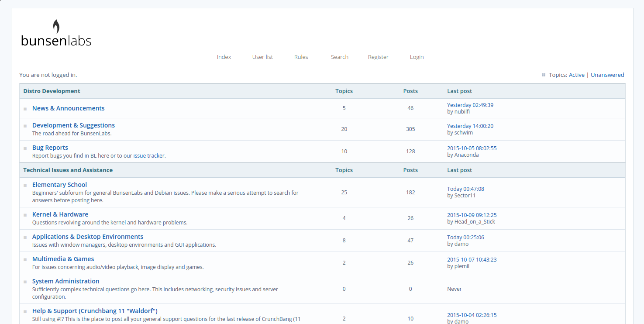Open last post Yesterday 14:00:20
Image resolution: width=644 pixels, height=324 pixels.
point(470,126)
